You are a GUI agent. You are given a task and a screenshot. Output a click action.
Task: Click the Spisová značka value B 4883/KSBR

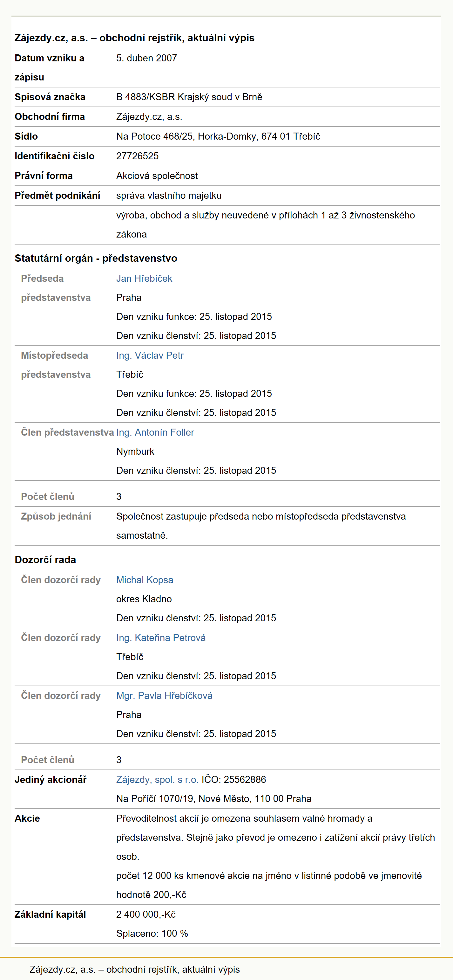pyautogui.click(x=189, y=97)
